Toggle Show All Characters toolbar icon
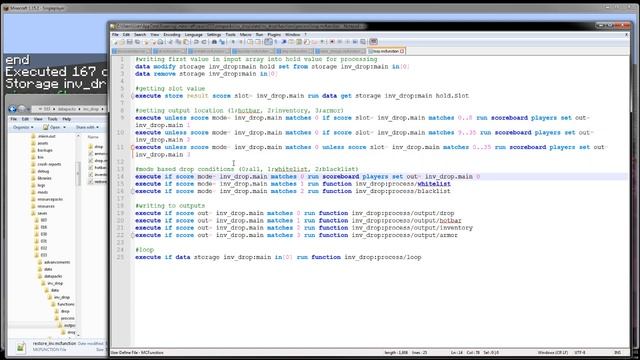640x360 pixels. (x=276, y=42)
